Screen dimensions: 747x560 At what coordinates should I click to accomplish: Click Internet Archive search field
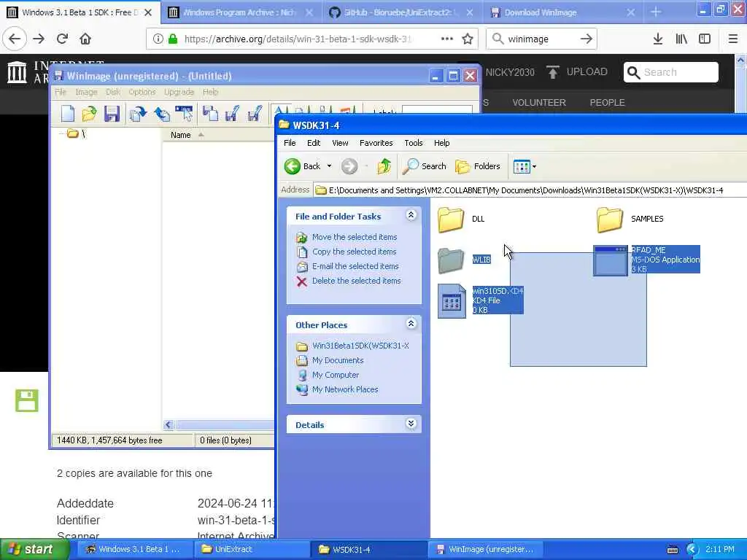tap(671, 72)
